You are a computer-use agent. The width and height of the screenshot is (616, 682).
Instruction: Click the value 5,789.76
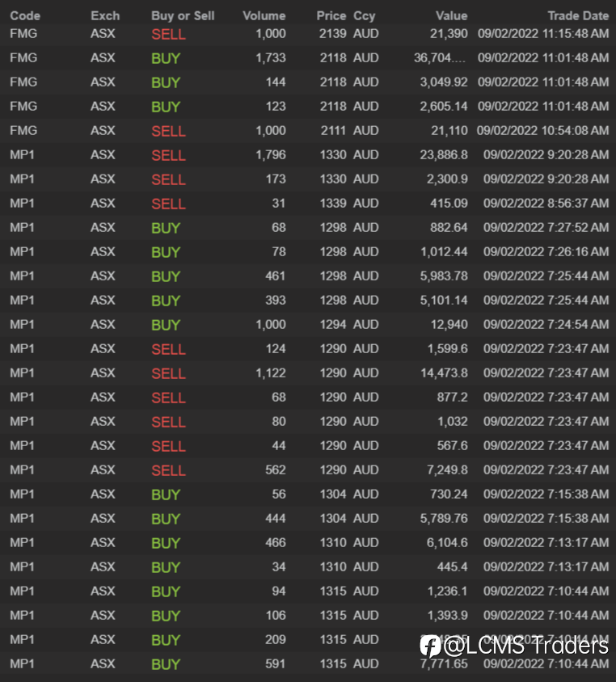click(x=444, y=519)
